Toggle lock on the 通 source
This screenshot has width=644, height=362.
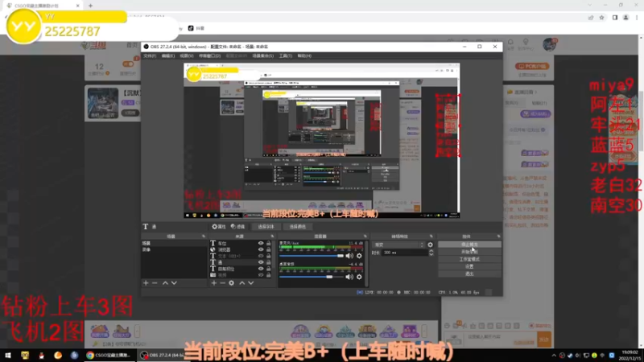(269, 262)
